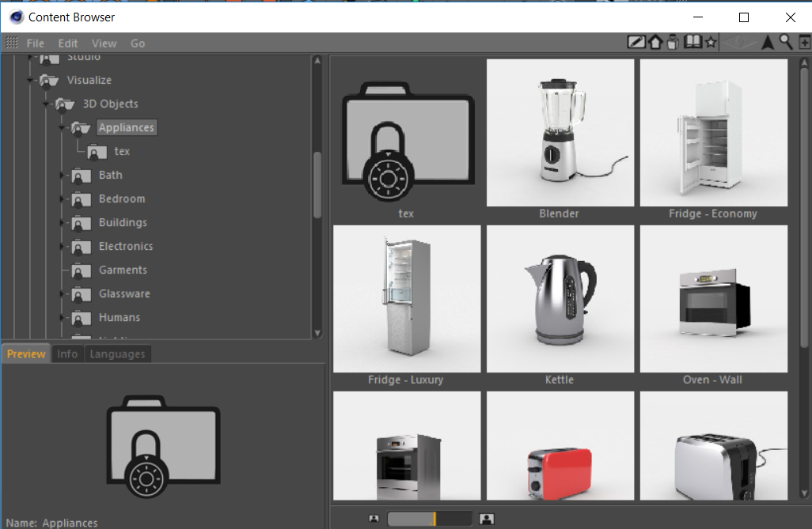Select the Visualize folder label
This screenshot has width=812, height=529.
click(x=89, y=80)
